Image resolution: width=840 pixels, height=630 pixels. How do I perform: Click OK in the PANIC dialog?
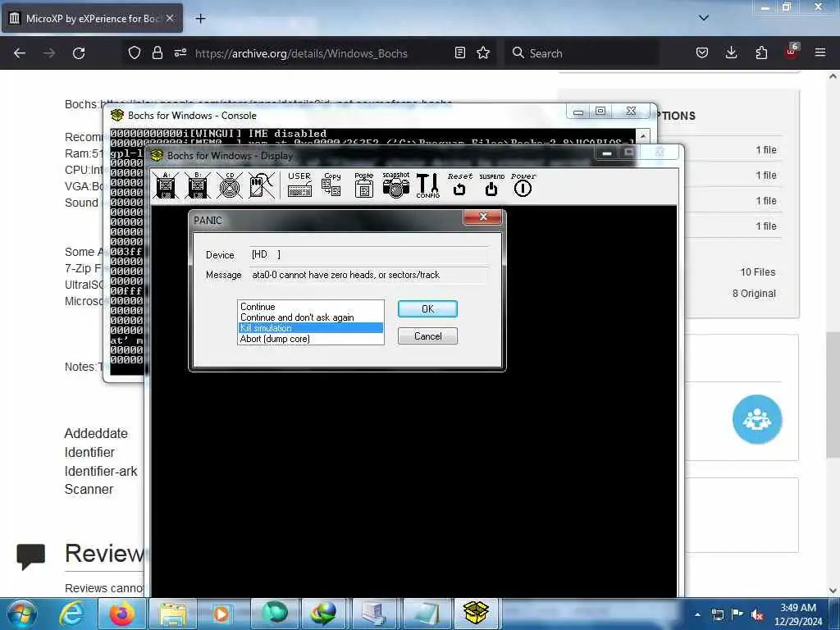pyautogui.click(x=427, y=309)
